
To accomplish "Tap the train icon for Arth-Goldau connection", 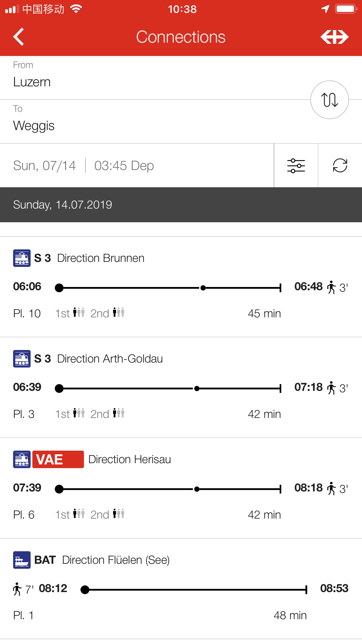I will tap(22, 359).
